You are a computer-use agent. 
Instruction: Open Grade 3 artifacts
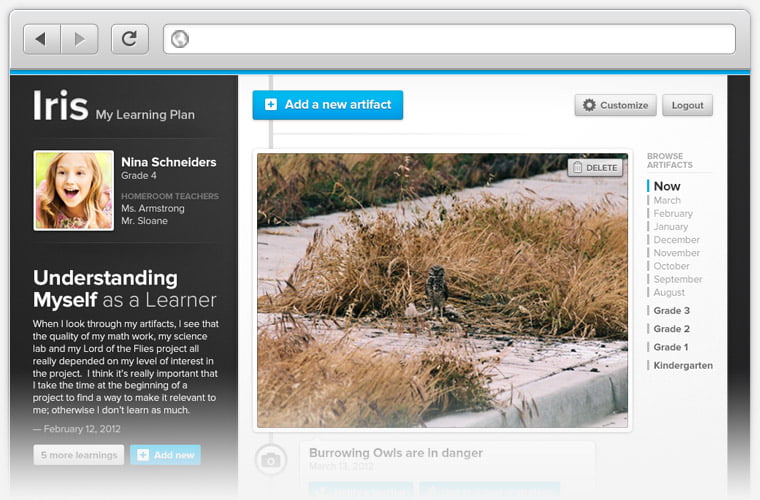click(671, 311)
